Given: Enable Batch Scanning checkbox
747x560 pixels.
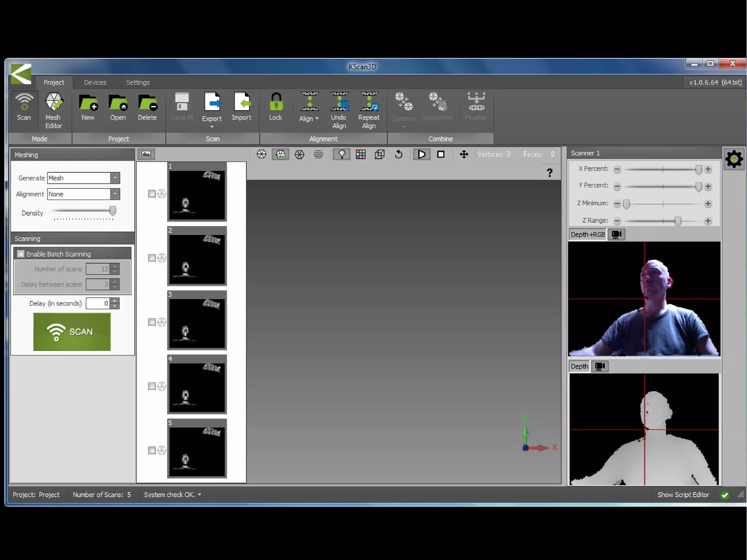Looking at the screenshot, I should click(x=21, y=254).
